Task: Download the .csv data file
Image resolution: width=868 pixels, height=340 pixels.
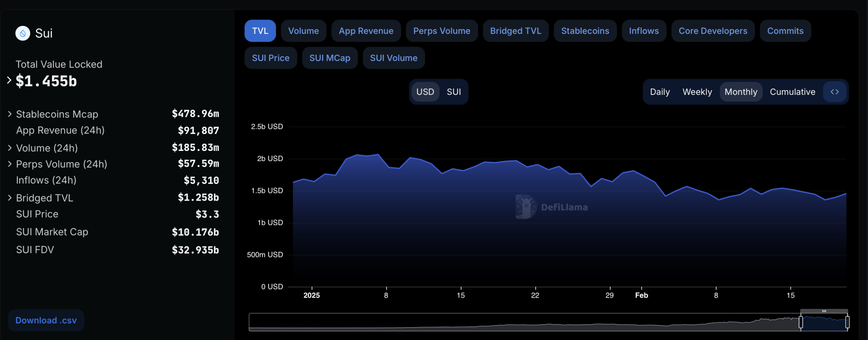Action: [46, 320]
